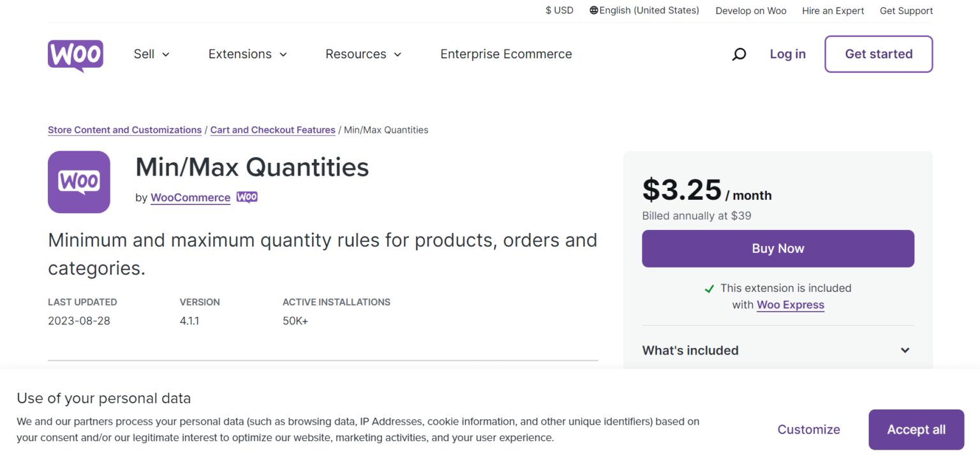Open the site search
The height and width of the screenshot is (463, 980).
click(x=739, y=54)
